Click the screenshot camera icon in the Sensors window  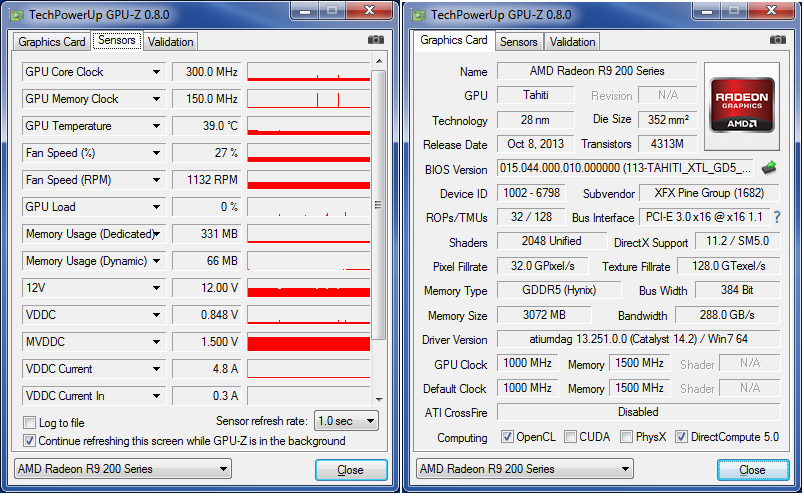click(376, 40)
